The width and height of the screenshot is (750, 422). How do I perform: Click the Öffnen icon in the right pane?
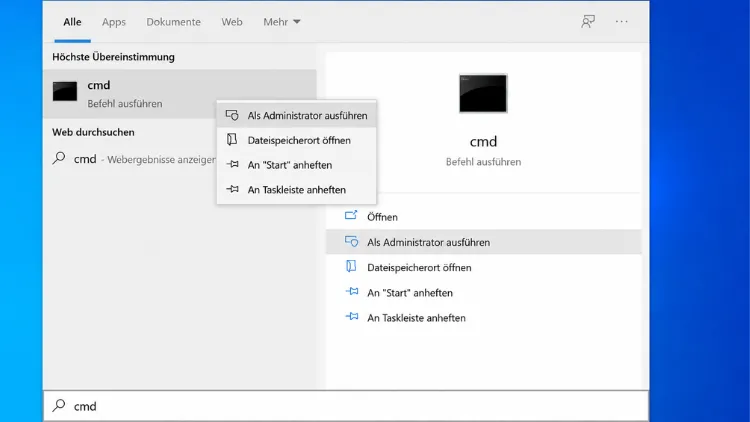click(x=351, y=216)
